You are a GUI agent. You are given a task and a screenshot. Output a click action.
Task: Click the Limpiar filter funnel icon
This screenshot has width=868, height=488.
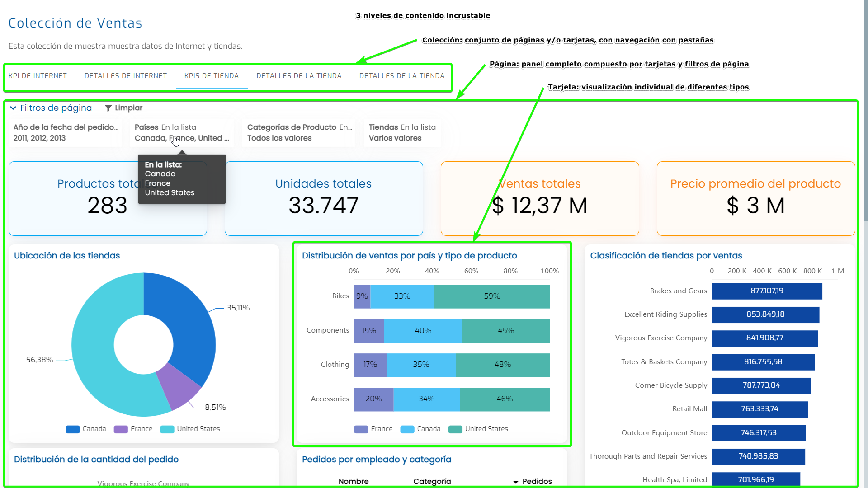[x=108, y=108]
